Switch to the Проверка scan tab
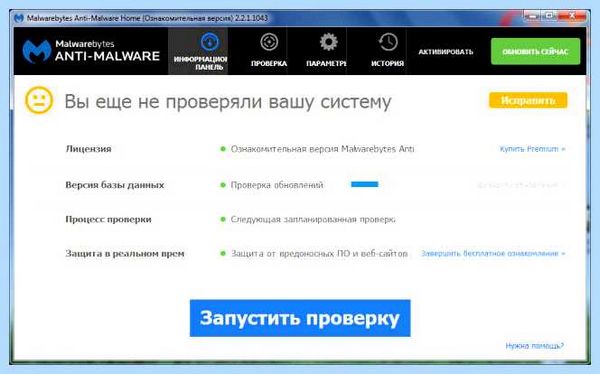 (x=269, y=51)
